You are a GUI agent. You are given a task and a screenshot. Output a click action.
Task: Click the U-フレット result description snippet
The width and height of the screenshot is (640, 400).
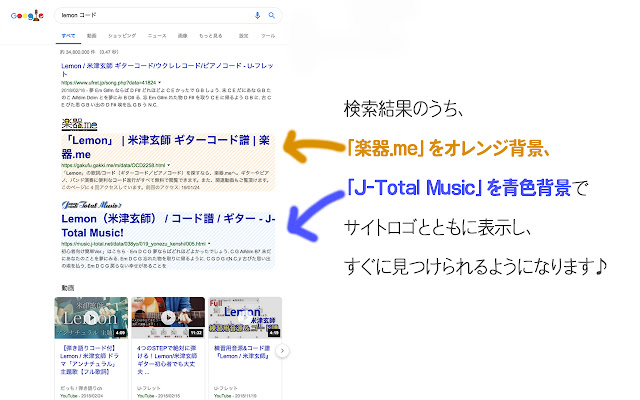tap(166, 98)
